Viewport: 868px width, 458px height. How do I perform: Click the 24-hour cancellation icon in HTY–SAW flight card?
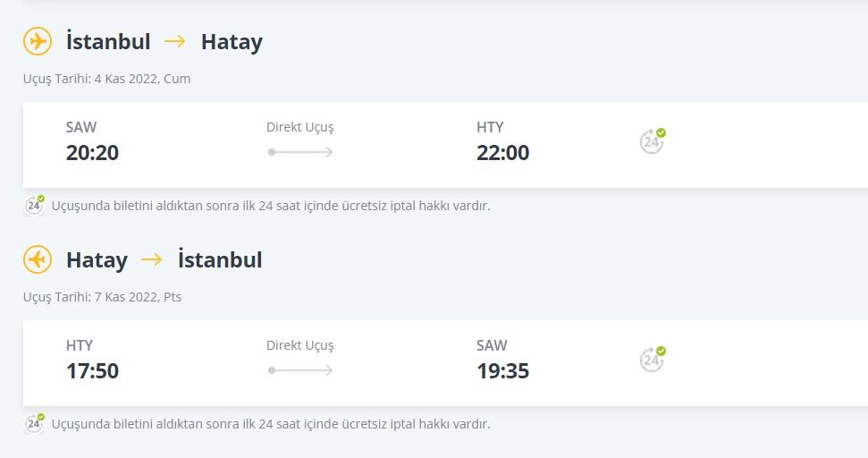click(653, 359)
